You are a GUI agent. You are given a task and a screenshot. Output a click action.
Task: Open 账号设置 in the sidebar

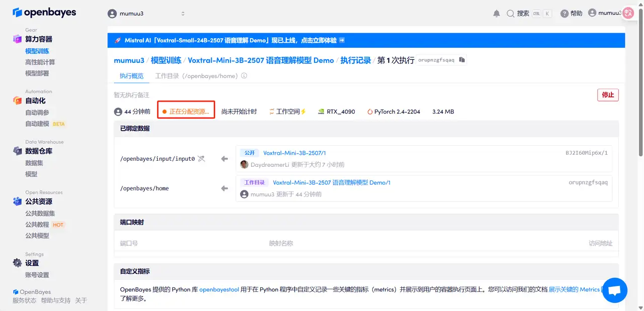click(x=37, y=275)
